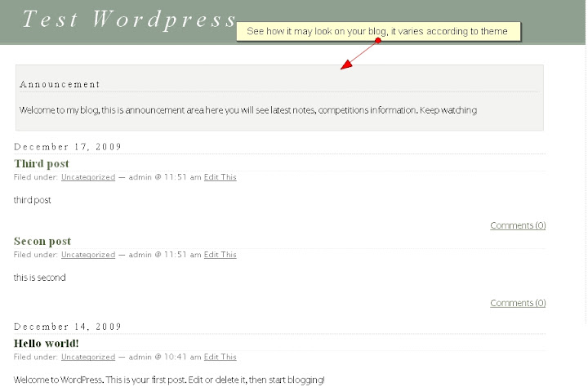Click the December 14, 2009 date heading
The height and width of the screenshot is (387, 588).
point(68,327)
